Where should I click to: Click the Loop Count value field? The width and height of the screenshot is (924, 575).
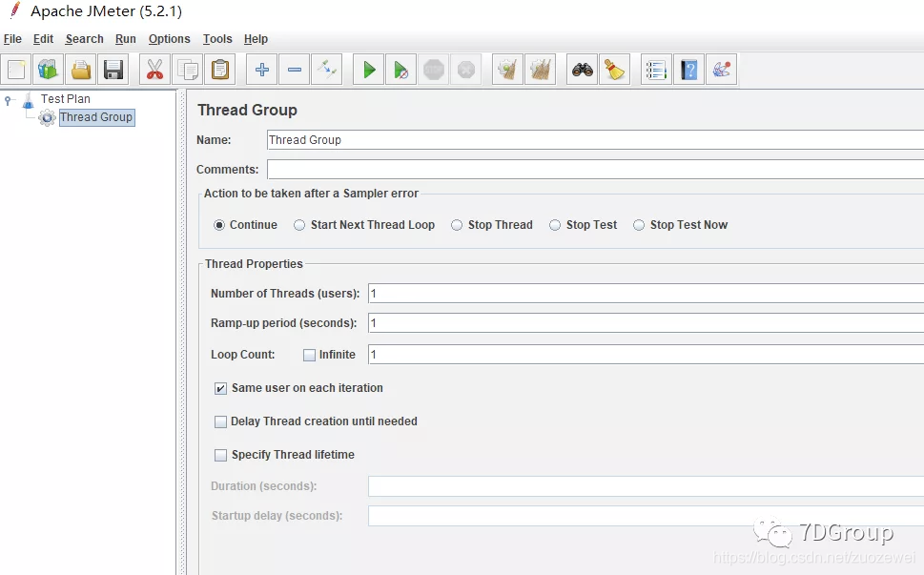[646, 355]
